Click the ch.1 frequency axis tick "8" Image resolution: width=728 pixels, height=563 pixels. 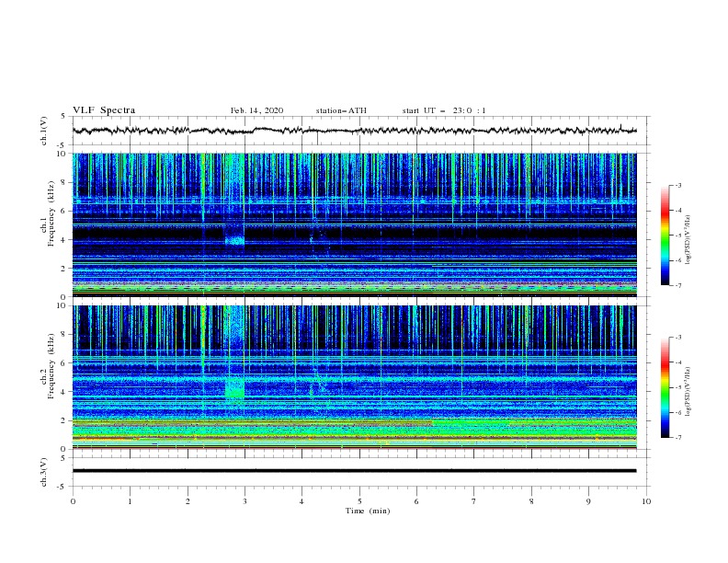63,182
